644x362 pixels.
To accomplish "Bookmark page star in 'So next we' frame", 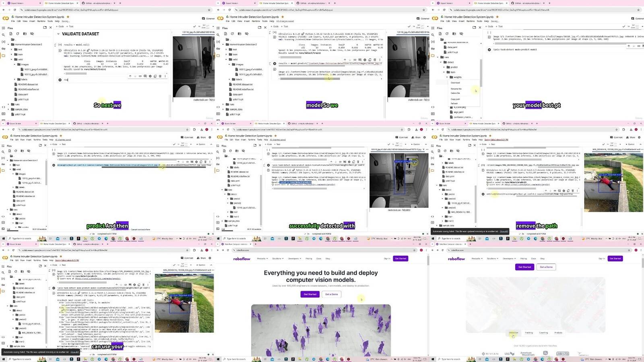I will pos(209,10).
